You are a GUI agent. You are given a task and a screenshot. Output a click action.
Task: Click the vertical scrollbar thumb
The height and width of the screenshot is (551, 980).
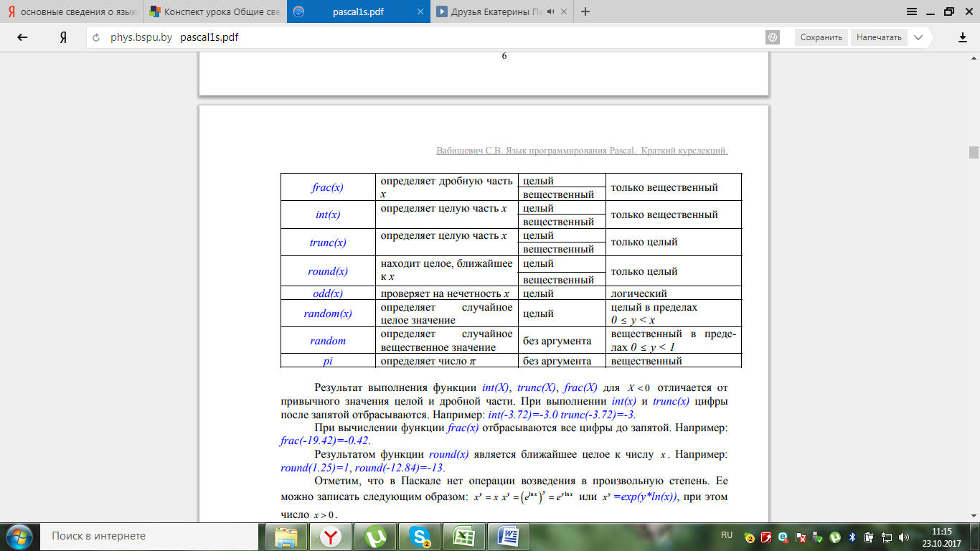tap(974, 152)
